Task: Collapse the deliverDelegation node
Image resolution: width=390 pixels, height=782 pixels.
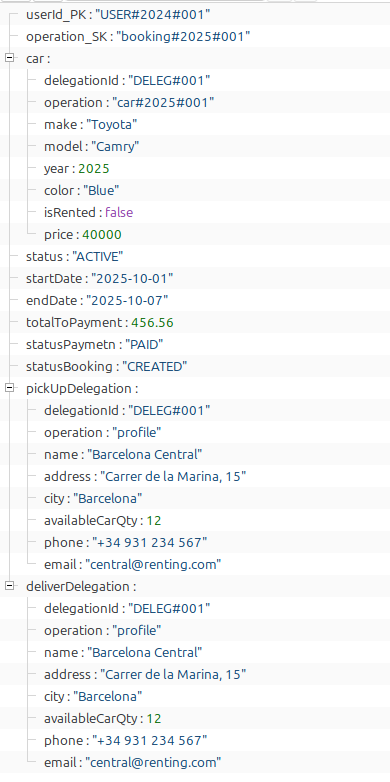Action: point(9,586)
